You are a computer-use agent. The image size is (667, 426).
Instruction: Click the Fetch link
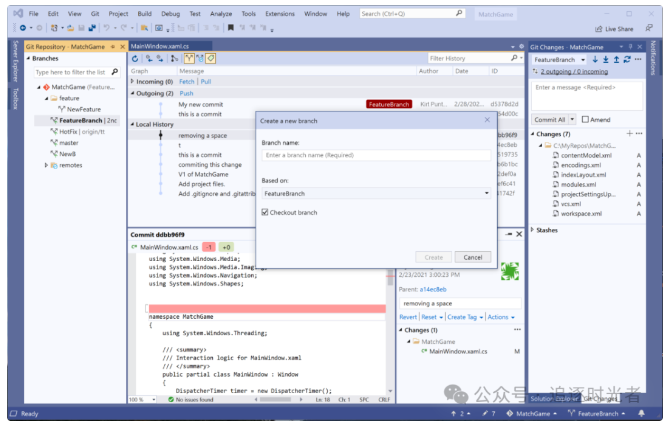pyautogui.click(x=186, y=81)
